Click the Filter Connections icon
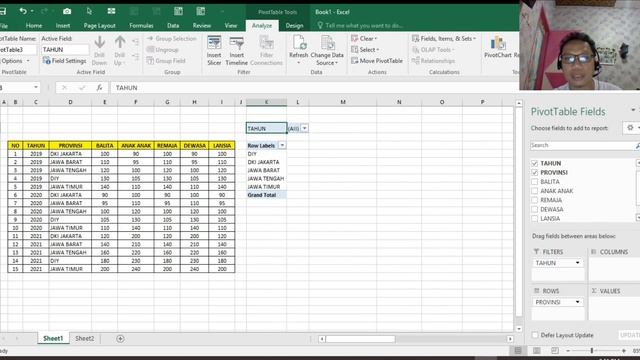The height and width of the screenshot is (360, 640). click(266, 43)
